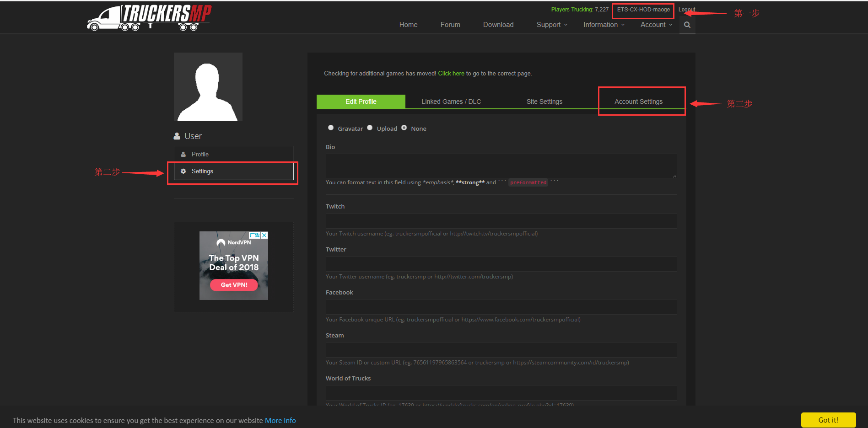868x428 pixels.
Task: Open Settings in the User sidebar
Action: [x=234, y=171]
